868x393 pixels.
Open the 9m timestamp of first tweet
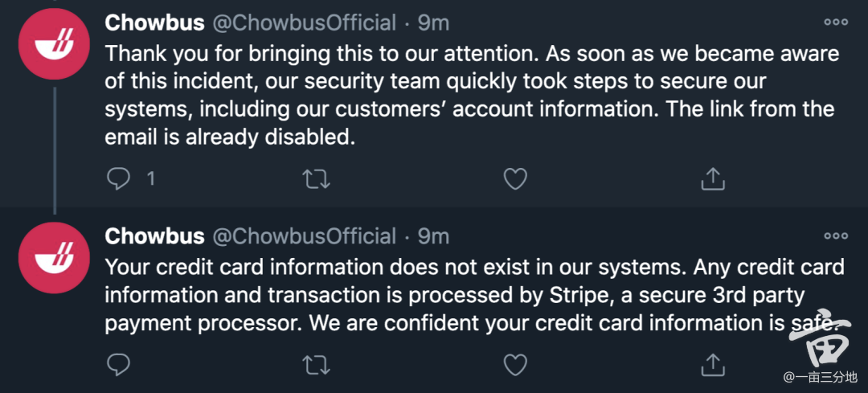tap(433, 23)
